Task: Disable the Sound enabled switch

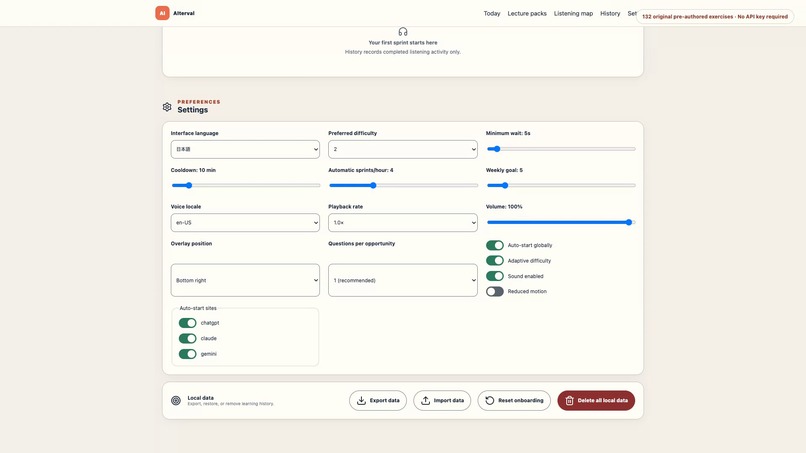Action: point(495,276)
